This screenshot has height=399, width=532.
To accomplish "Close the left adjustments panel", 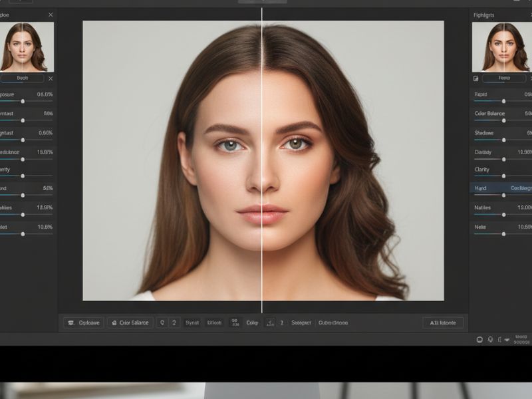I will pyautogui.click(x=51, y=14).
